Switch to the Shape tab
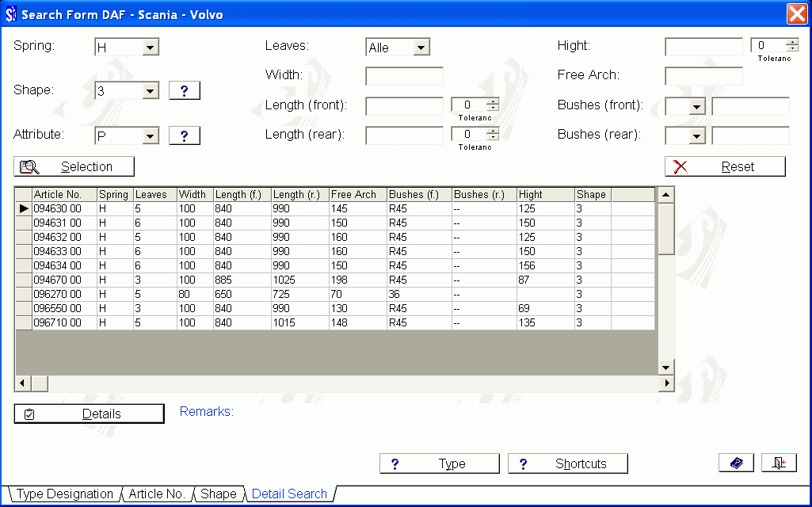Viewport: 812px width, 507px height. pos(218,494)
